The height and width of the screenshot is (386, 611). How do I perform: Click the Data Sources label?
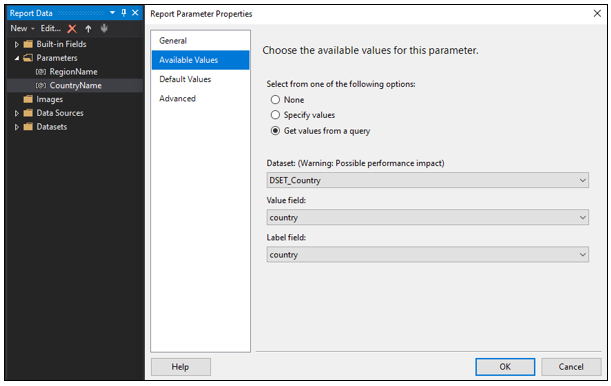tap(60, 113)
